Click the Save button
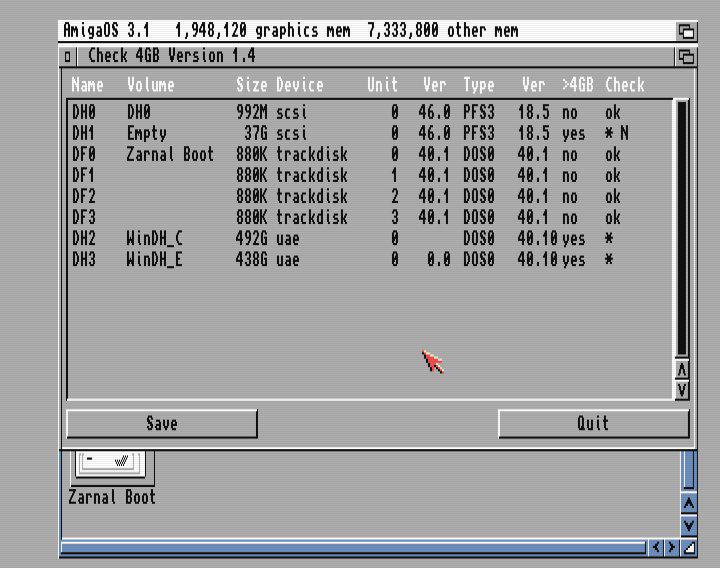 [x=162, y=423]
